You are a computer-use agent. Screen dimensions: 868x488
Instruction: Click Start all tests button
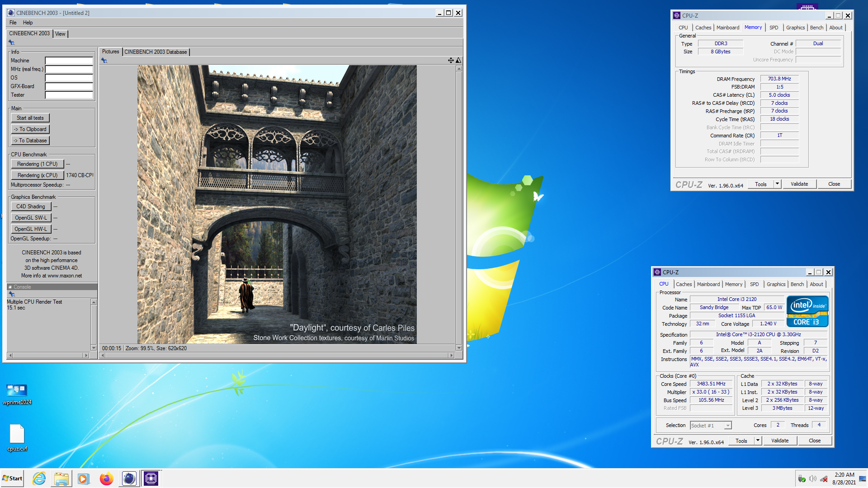tap(30, 118)
